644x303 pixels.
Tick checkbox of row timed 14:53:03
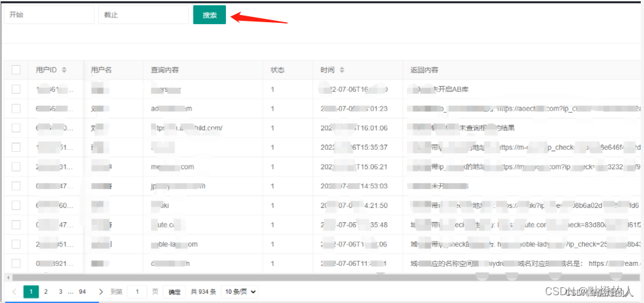click(16, 186)
